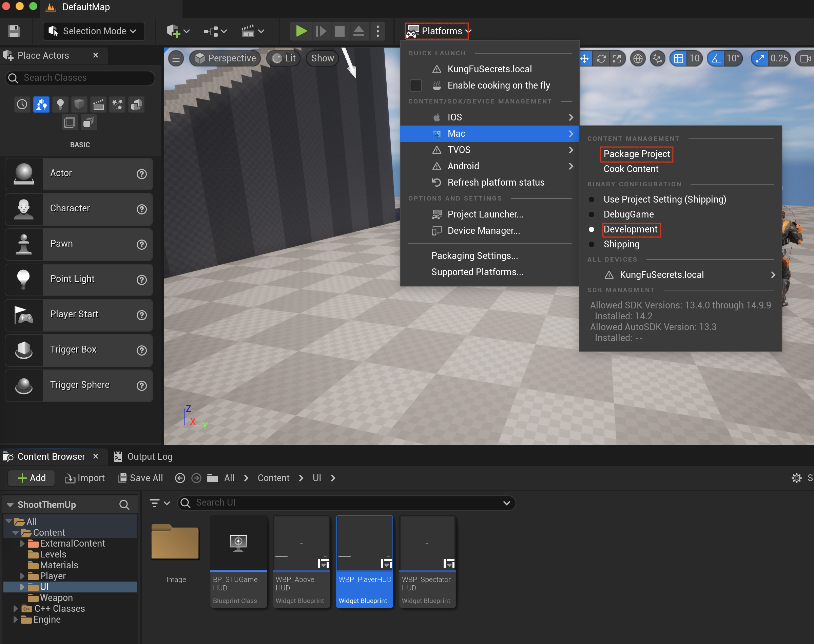The image size is (814, 644).
Task: Select the All Classes category icon
Action: tap(89, 122)
